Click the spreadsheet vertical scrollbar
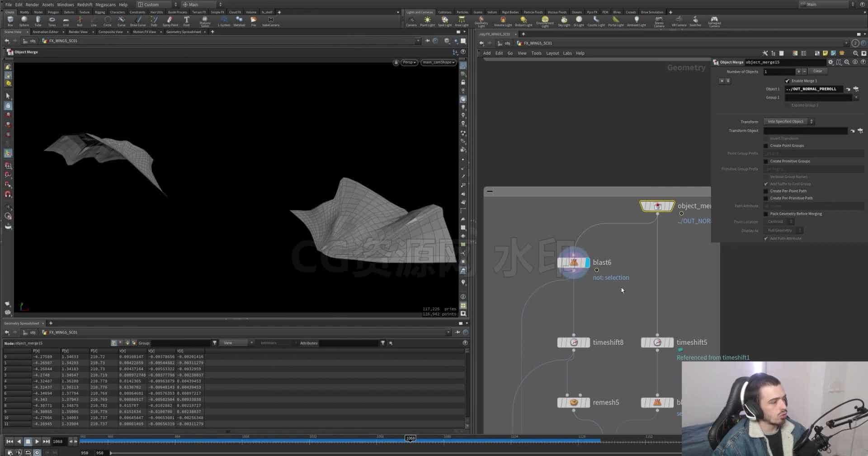This screenshot has width=868, height=456. click(x=467, y=389)
